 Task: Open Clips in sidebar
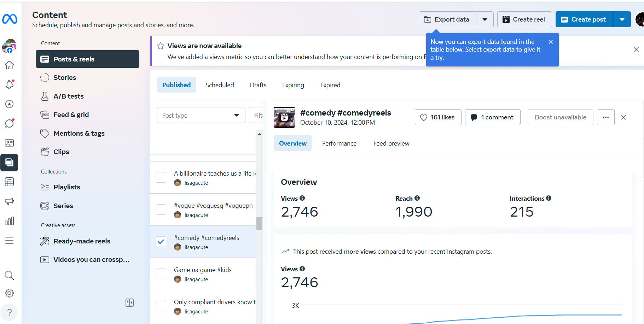87,152
